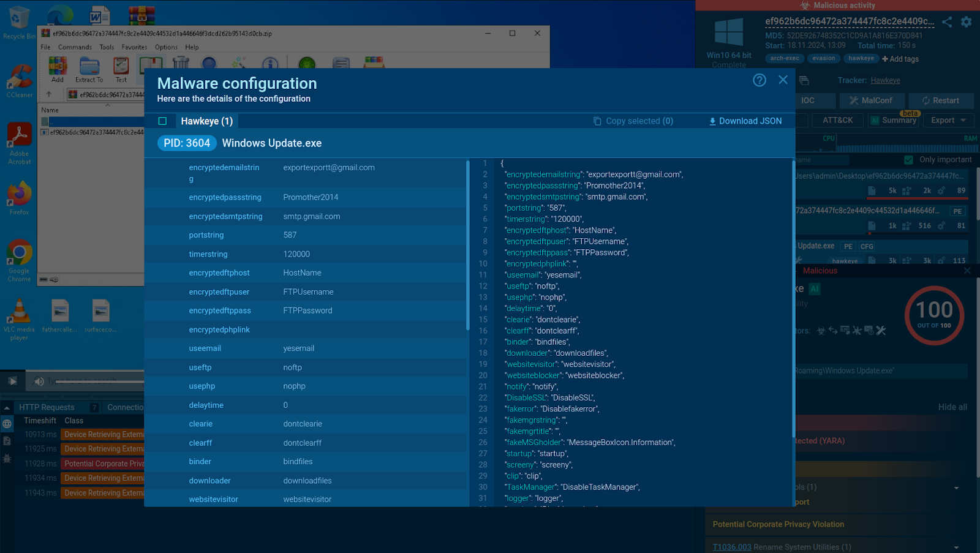Select the encryptedftphost row label

[219, 273]
